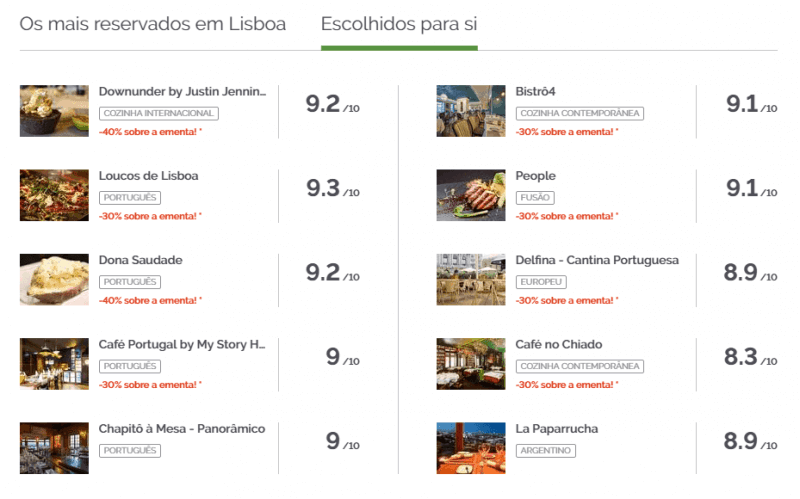Click the Café Portugal by My Story interior photo
The image size is (800, 499).
pos(54,364)
